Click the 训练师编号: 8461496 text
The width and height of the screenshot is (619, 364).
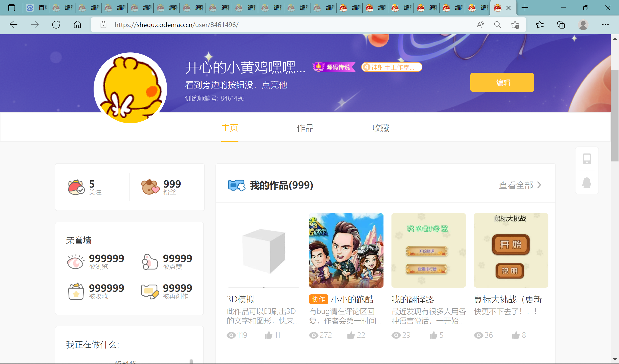point(215,98)
